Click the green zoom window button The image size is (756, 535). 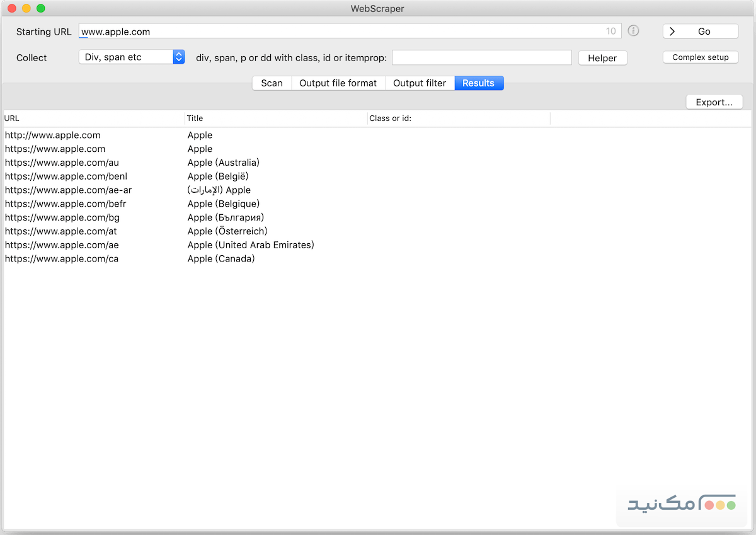pyautogui.click(x=41, y=9)
